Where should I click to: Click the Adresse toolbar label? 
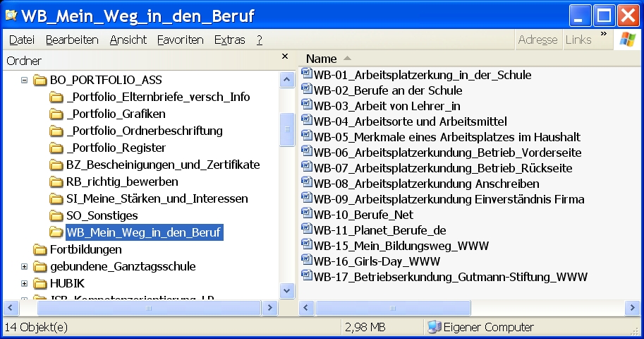(537, 40)
